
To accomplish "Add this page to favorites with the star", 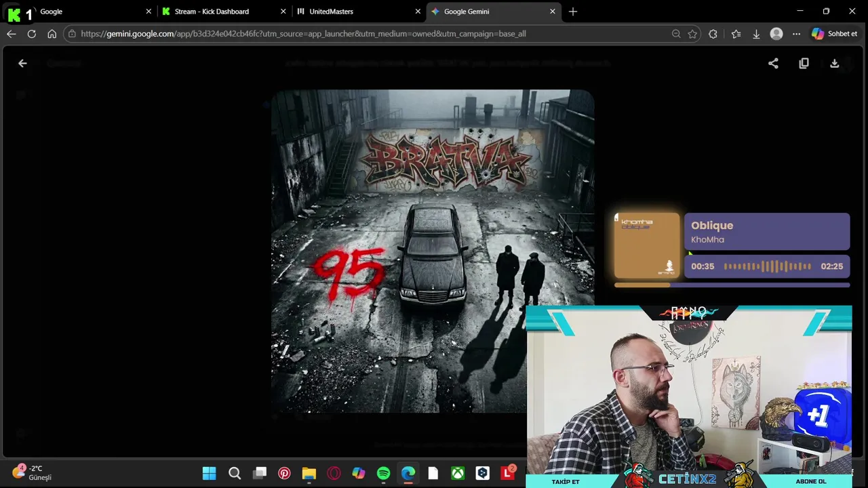I will point(692,34).
